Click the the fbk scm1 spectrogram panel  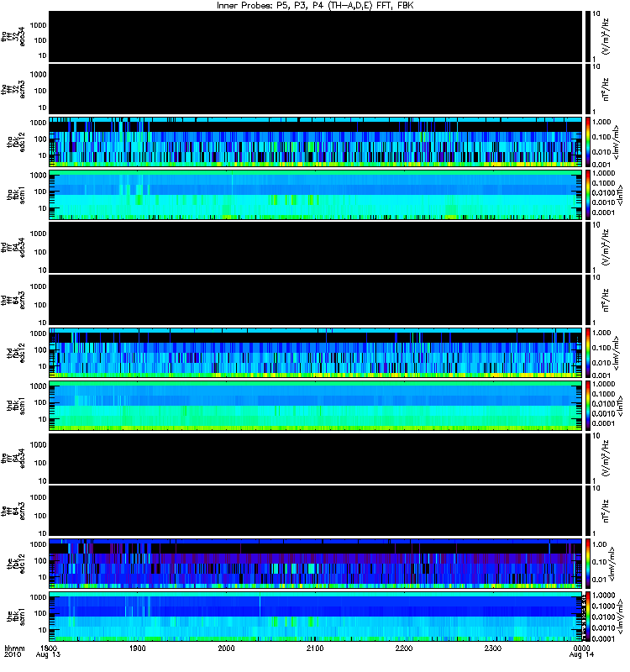pyautogui.click(x=316, y=617)
